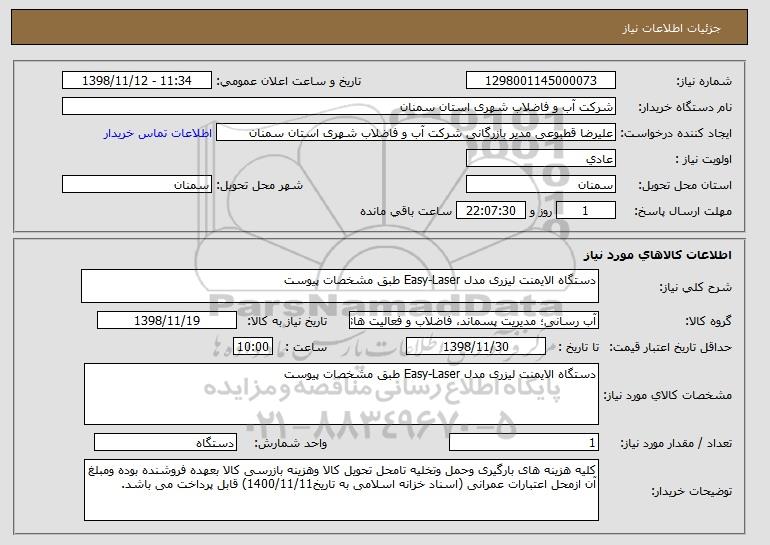This screenshot has height=545, width=770.
Task: Select the goods need date field 1398/11/19
Action: tap(167, 321)
